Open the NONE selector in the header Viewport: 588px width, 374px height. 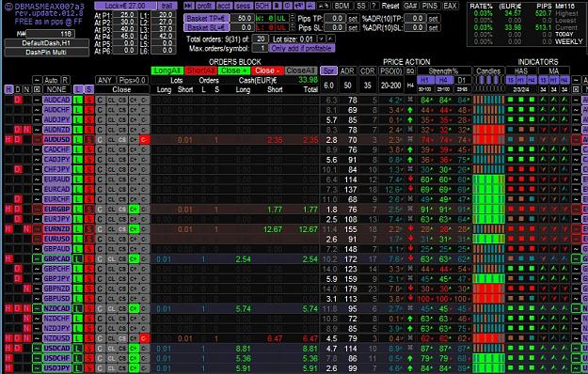[56, 89]
